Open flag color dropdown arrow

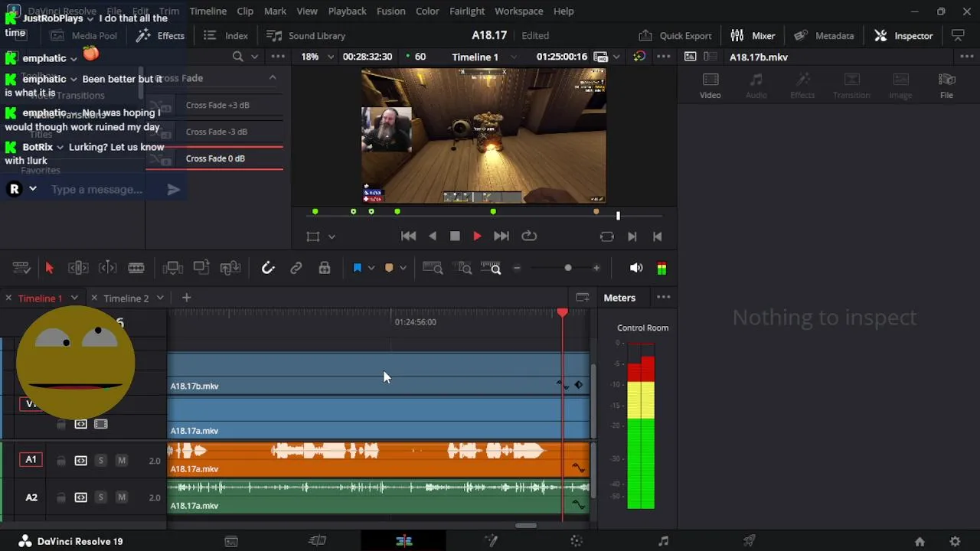pyautogui.click(x=371, y=268)
